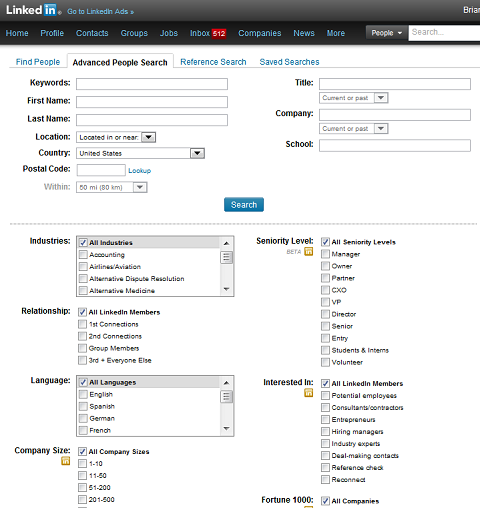Open the Country dropdown
This screenshot has height=508, width=480.
pyautogui.click(x=140, y=153)
